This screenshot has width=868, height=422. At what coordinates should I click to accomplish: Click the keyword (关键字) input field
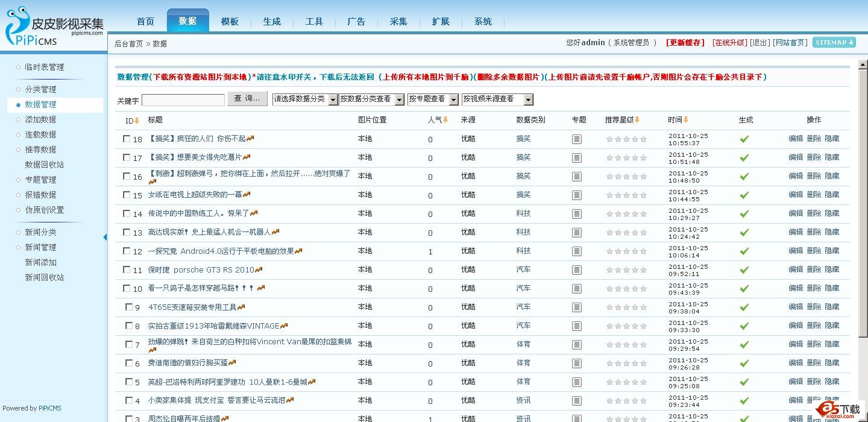(x=183, y=100)
